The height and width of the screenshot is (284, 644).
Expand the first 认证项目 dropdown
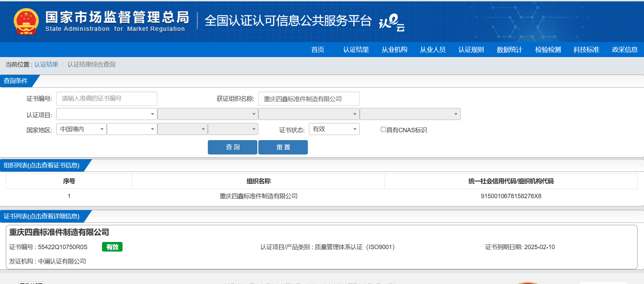(107, 114)
